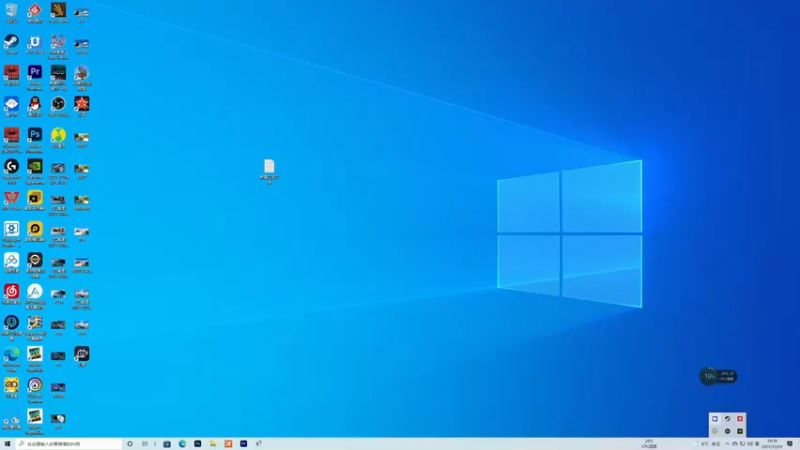
Task: Open File Explorer from the taskbar
Action: point(213,444)
